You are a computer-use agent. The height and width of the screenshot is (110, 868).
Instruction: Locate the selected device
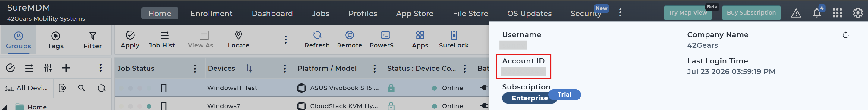(x=239, y=40)
